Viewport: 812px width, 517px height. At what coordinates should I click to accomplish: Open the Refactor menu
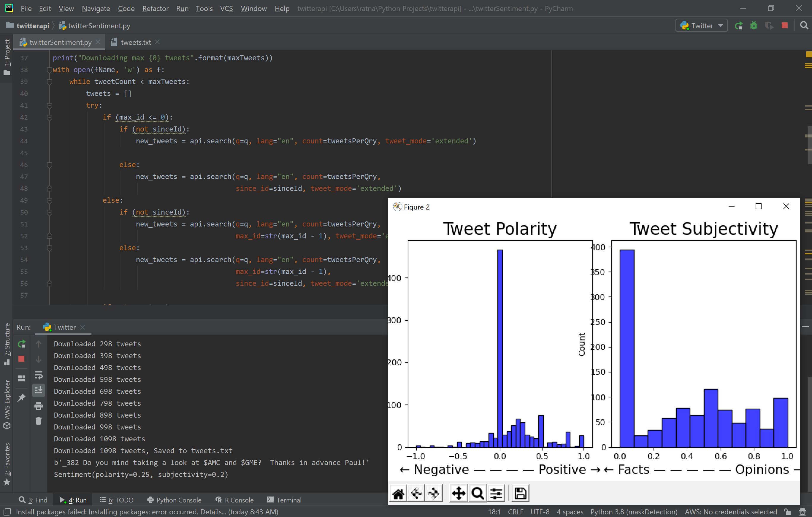tap(155, 8)
